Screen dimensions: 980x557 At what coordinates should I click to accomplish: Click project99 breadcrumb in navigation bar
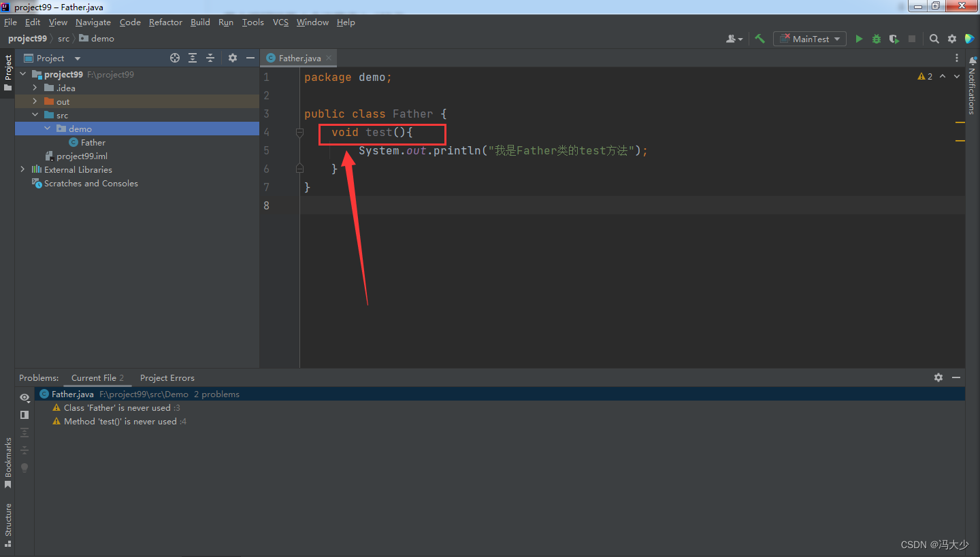[x=27, y=39]
